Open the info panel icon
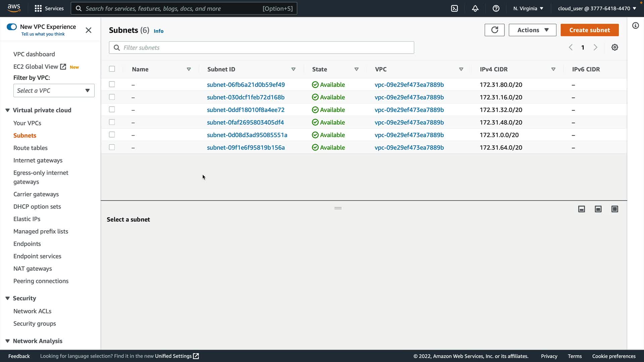Image resolution: width=644 pixels, height=362 pixels. (635, 25)
